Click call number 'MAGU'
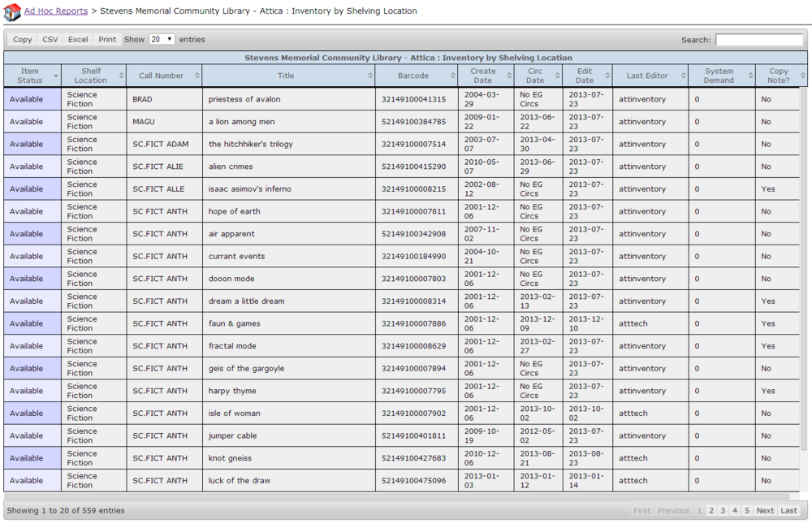The image size is (812, 524). click(144, 122)
